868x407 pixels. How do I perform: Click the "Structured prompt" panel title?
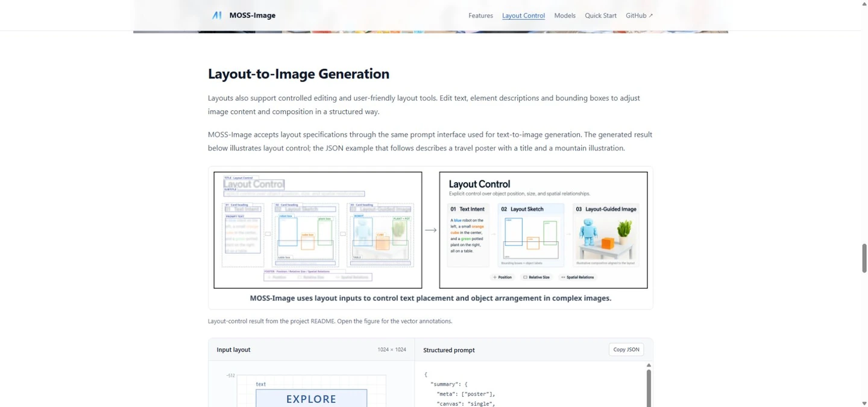pos(448,350)
